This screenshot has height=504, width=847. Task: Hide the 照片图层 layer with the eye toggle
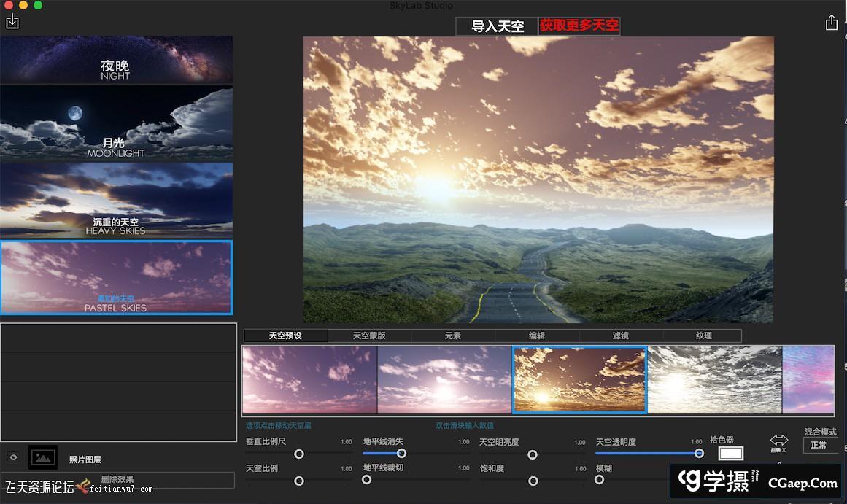tap(12, 457)
